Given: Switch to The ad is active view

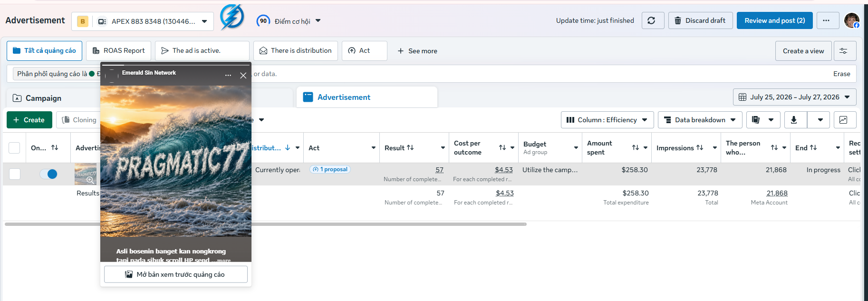Looking at the screenshot, I should coord(202,51).
